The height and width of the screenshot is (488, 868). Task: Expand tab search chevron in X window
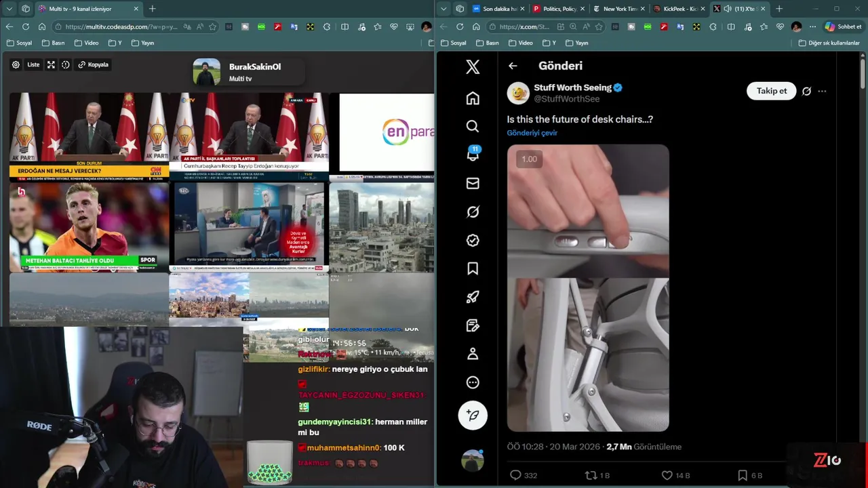coord(443,9)
